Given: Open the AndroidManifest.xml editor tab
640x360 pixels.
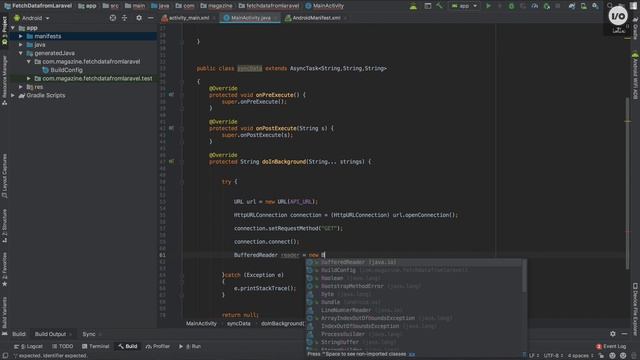Looking at the screenshot, I should tap(316, 18).
